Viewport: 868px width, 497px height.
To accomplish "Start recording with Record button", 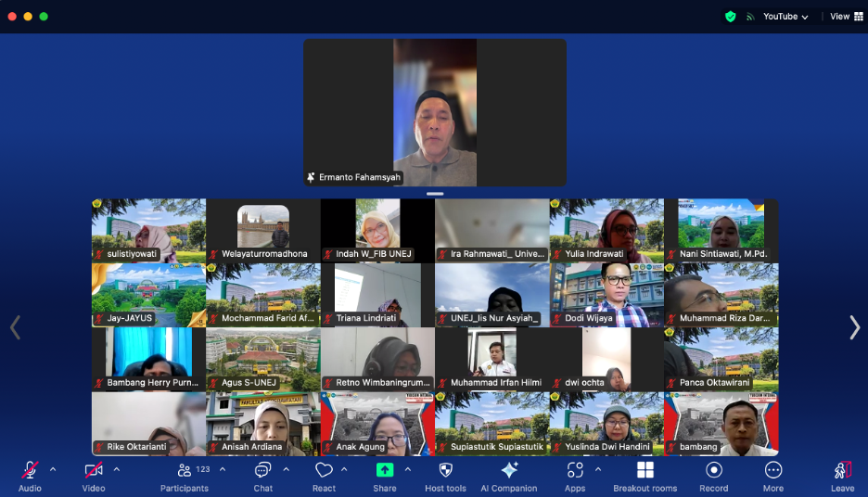I will (x=713, y=475).
